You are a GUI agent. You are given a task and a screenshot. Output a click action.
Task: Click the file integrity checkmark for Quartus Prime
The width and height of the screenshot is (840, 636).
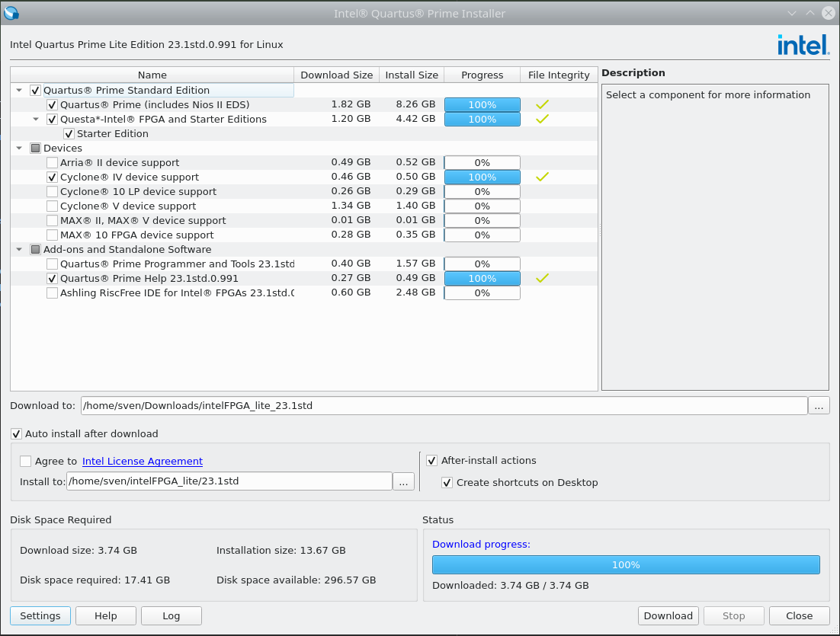(x=542, y=104)
